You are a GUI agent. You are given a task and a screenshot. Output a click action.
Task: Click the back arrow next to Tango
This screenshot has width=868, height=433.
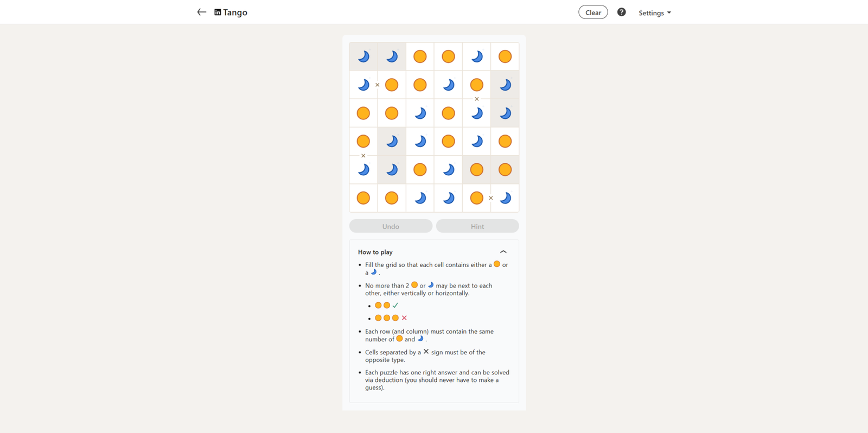click(x=201, y=12)
